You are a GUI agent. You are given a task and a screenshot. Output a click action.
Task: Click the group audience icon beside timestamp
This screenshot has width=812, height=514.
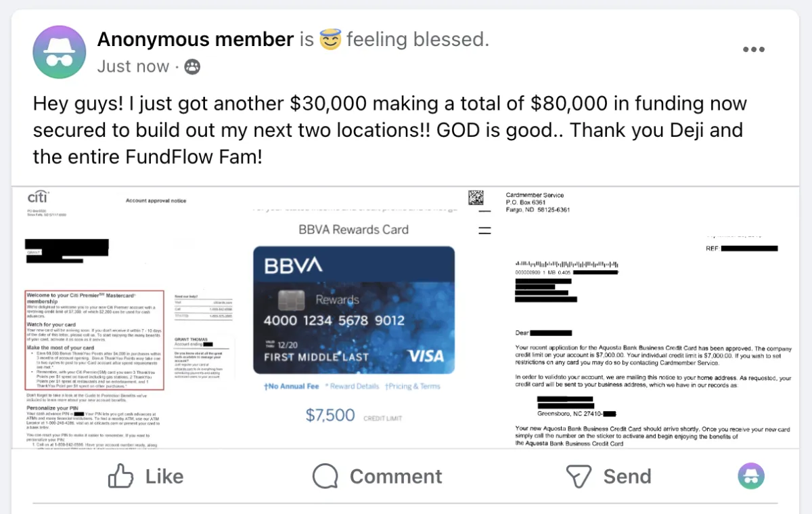tap(192, 66)
